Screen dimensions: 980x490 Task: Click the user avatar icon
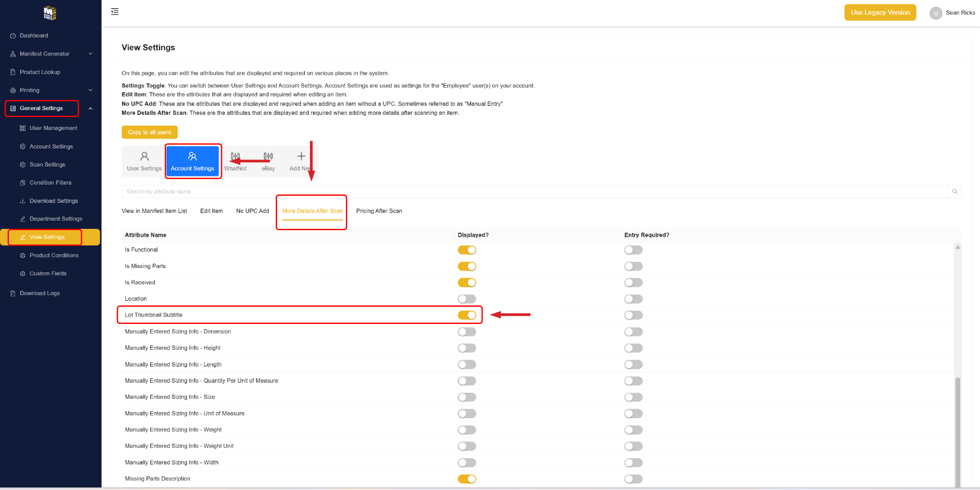pos(936,13)
